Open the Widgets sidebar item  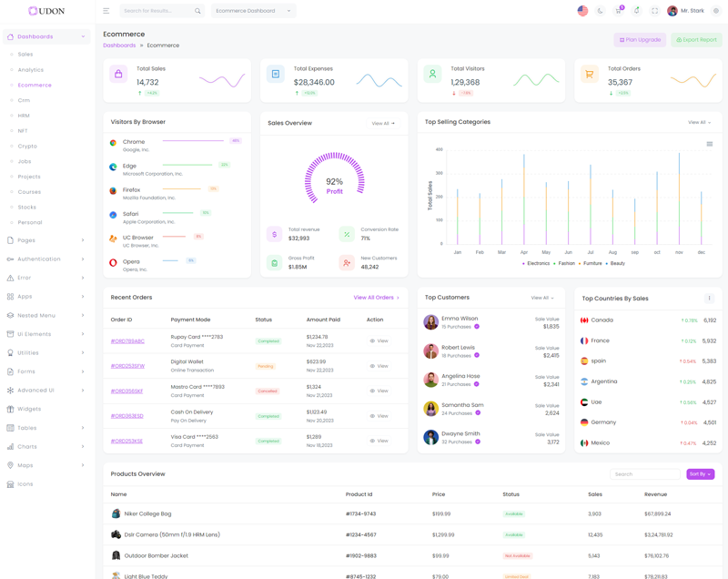(x=29, y=409)
